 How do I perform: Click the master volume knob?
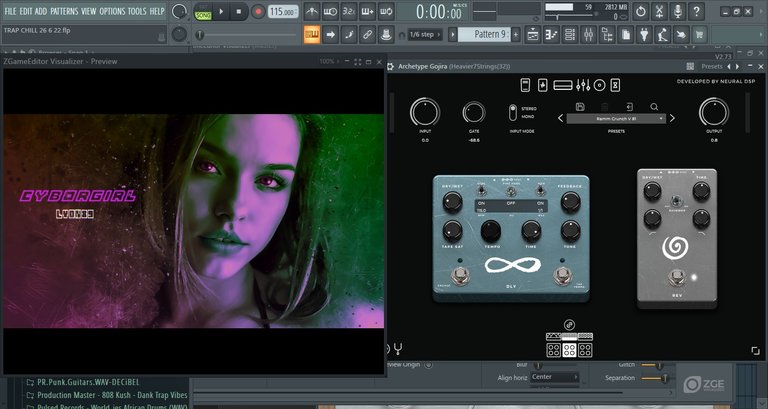pos(179,12)
